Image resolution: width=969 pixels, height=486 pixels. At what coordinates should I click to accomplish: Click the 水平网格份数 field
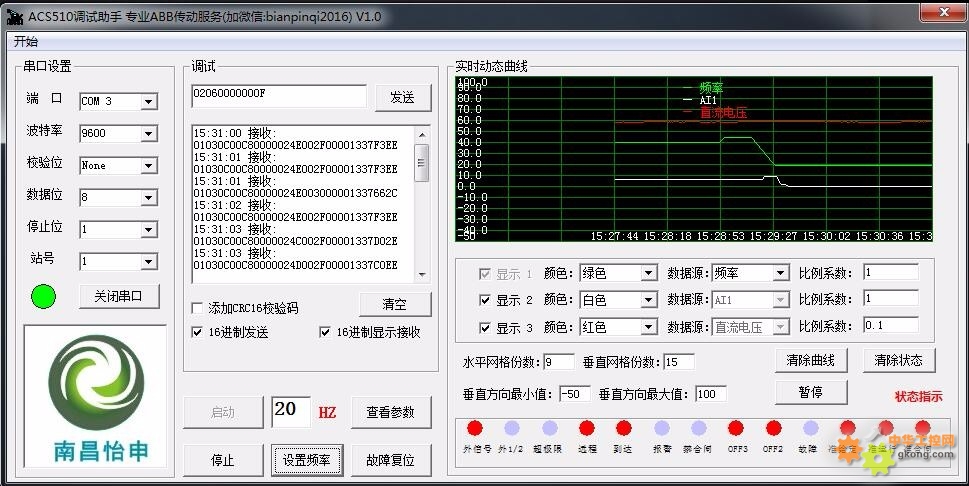pos(559,362)
